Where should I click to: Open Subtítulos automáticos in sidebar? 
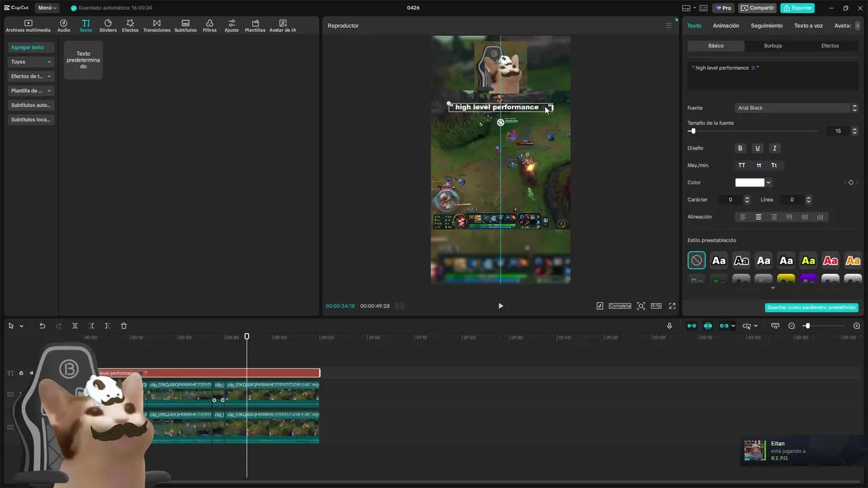point(31,105)
